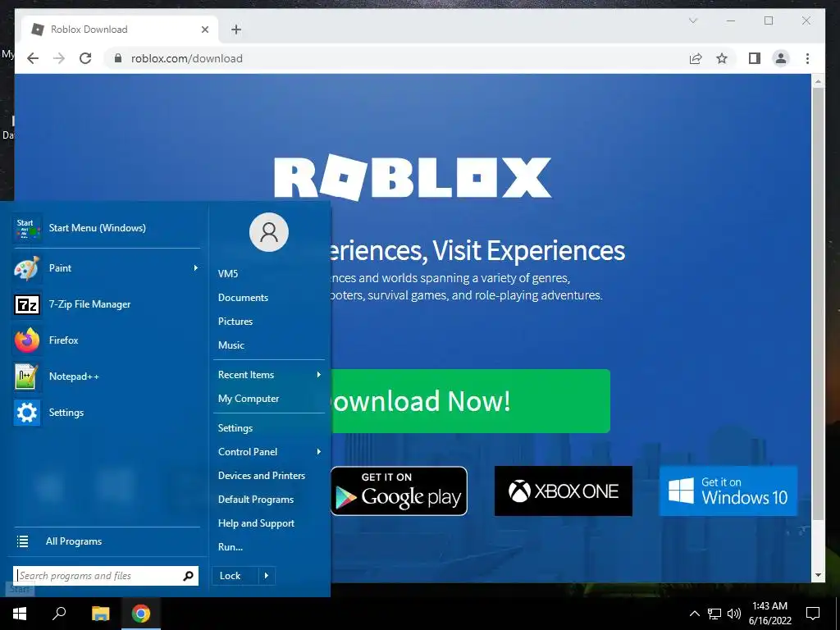Screen dimensions: 840x630
Task: Show hidden system tray icons
Action: click(x=694, y=614)
